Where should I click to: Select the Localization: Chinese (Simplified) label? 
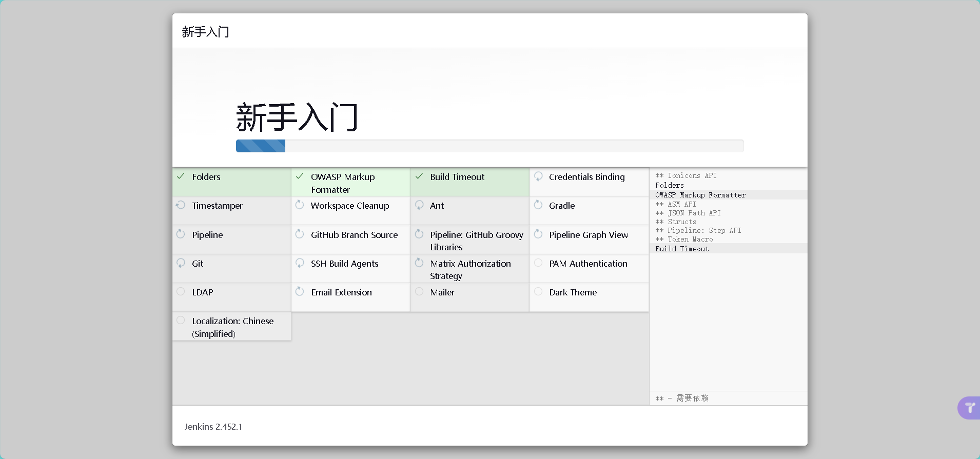233,327
